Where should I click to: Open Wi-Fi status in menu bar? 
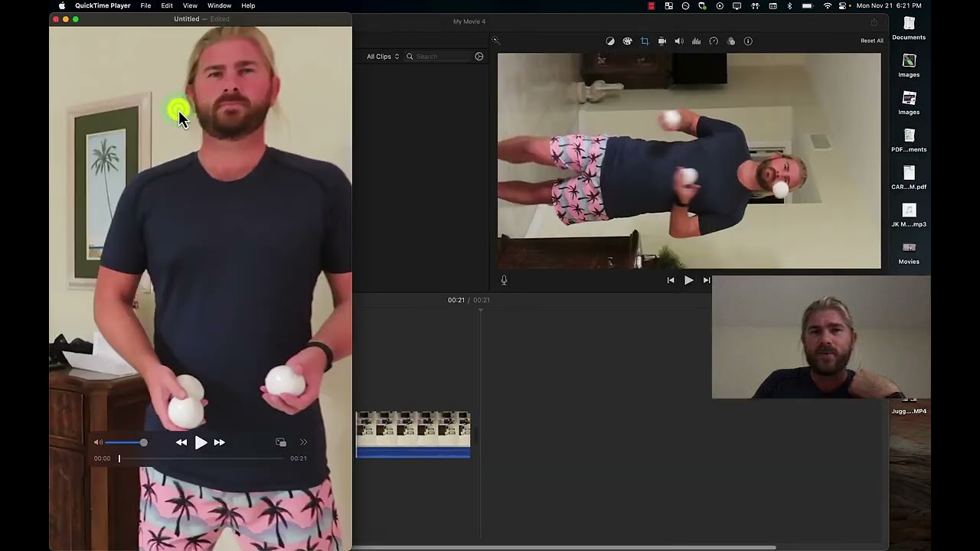[828, 5]
